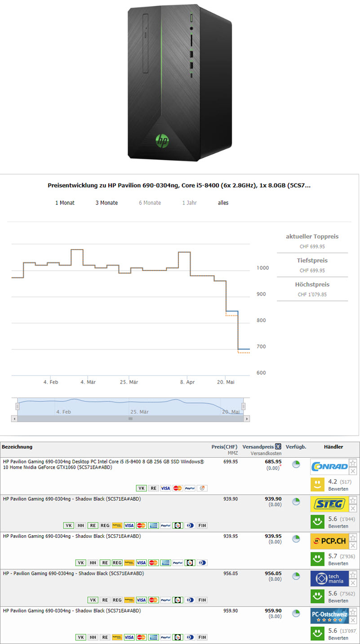360x644 pixels.
Task: Select the alles chart range
Action: pyautogui.click(x=223, y=203)
